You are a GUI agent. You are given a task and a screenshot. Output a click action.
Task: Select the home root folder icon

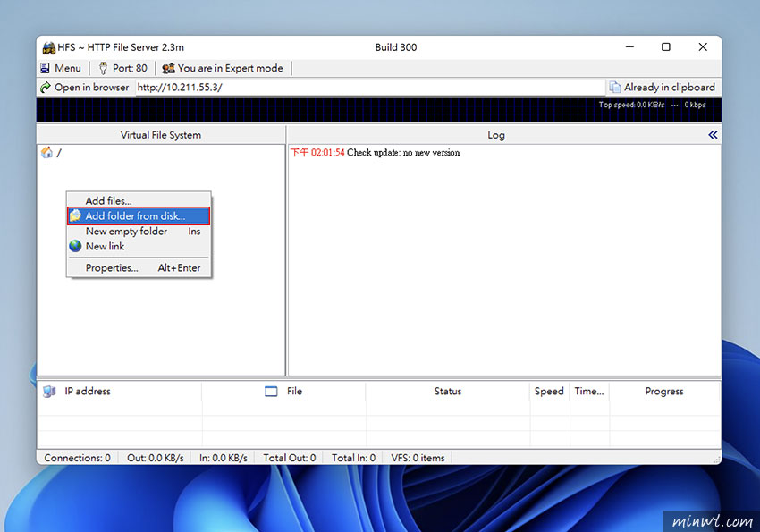pyautogui.click(x=46, y=153)
